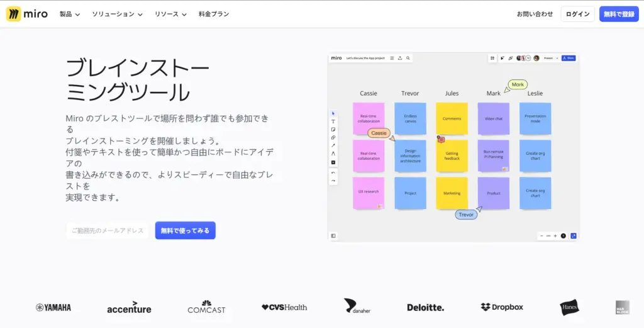Image resolution: width=644 pixels, height=328 pixels.
Task: Select the Sticky note tool in toolbar
Action: pos(333,130)
